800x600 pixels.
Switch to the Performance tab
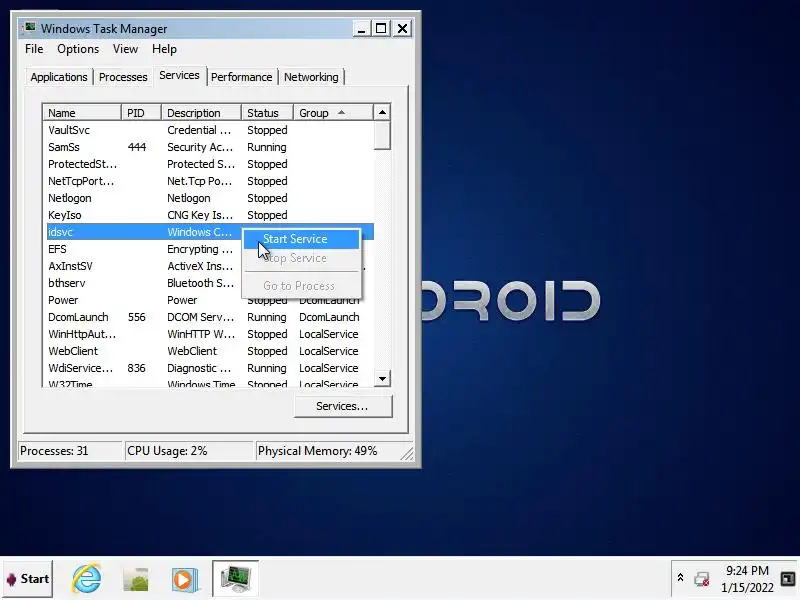coord(241,77)
